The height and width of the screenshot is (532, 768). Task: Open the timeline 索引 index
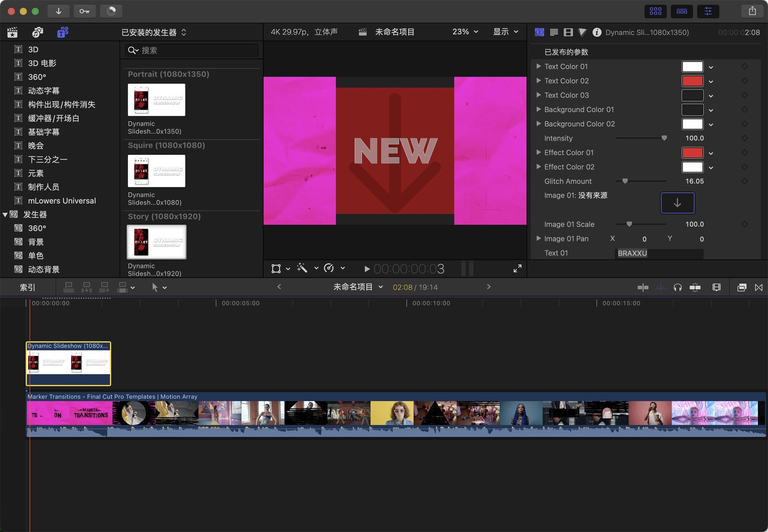28,287
